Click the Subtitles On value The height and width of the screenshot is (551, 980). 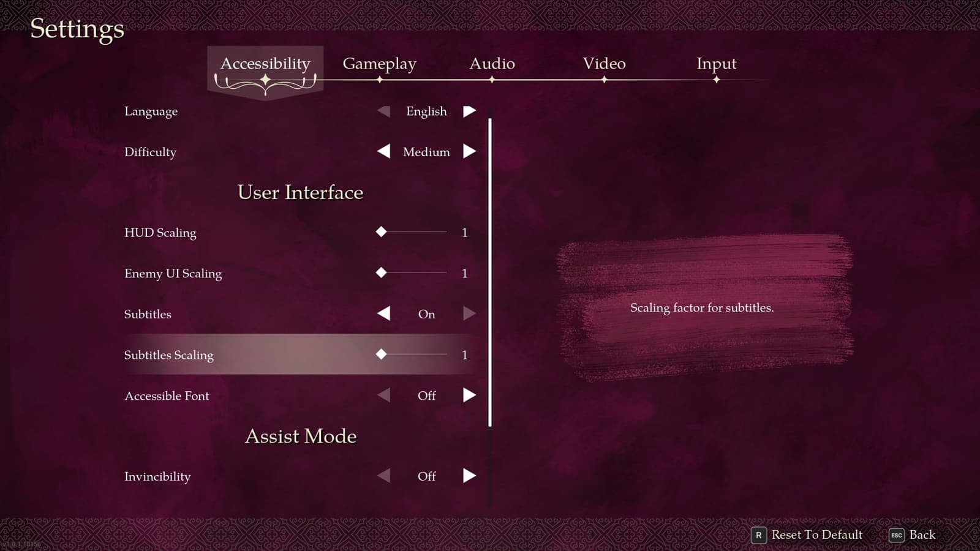(x=426, y=314)
